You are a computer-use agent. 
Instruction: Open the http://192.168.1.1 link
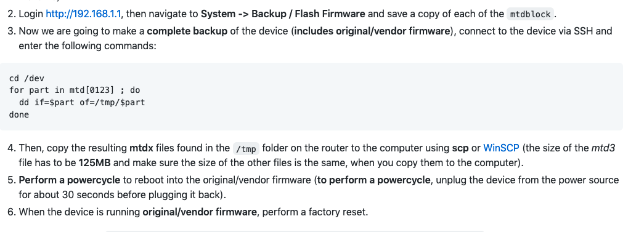point(83,14)
